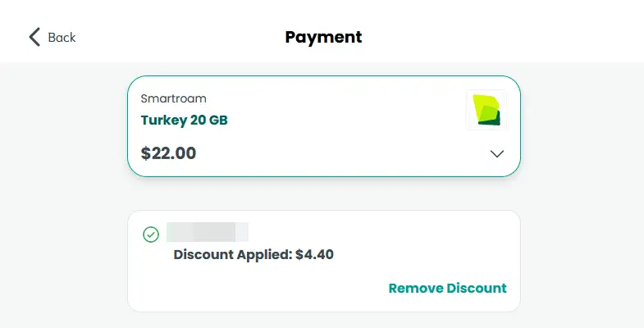Go back using the Back text
644x328 pixels.
pos(62,38)
